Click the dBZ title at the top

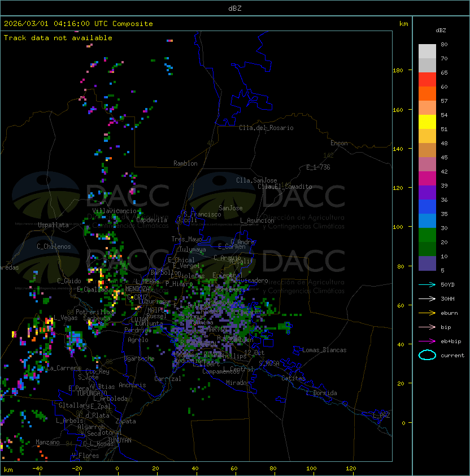pyautogui.click(x=235, y=8)
